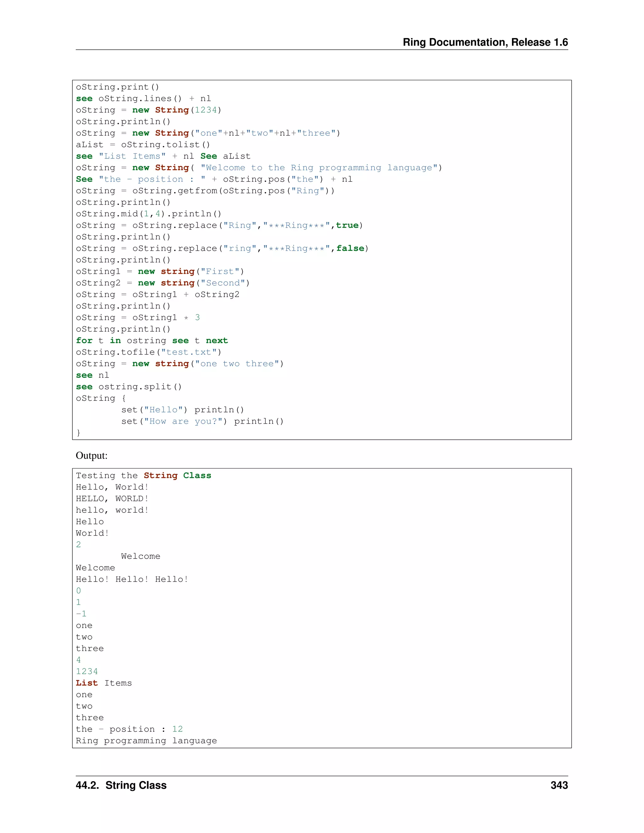Click the replace line ending with 'false'
Screen dimensions: 644x833
pyautogui.click(x=222, y=248)
